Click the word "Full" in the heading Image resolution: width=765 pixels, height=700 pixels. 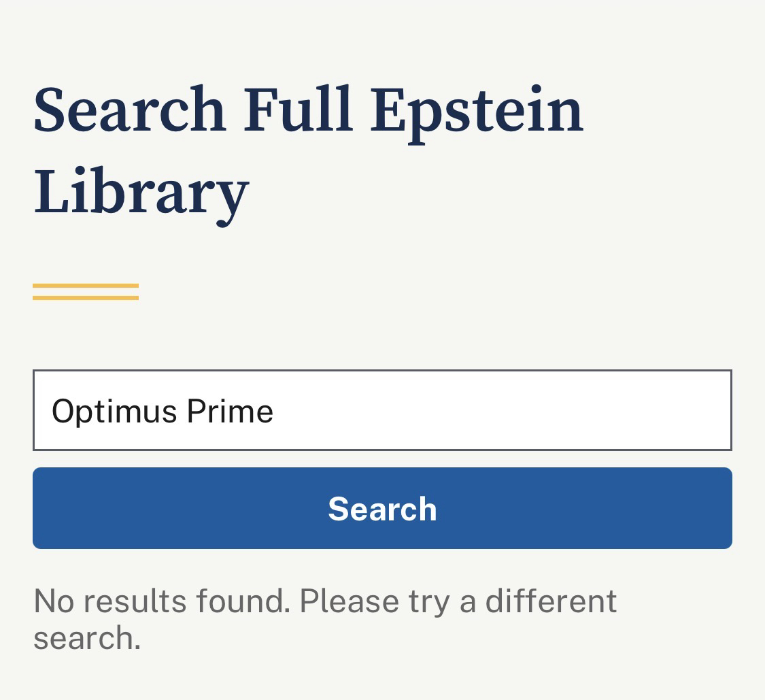click(299, 110)
